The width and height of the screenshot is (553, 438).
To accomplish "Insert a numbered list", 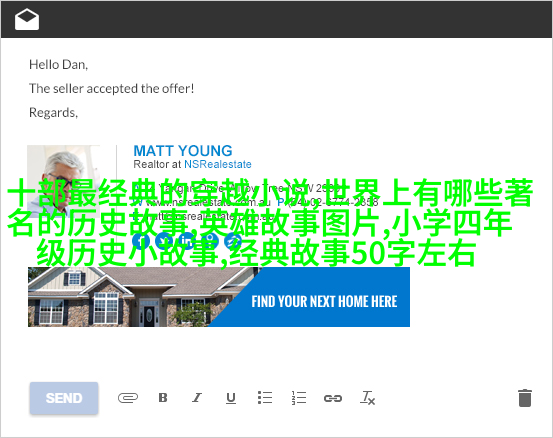I will (x=299, y=398).
